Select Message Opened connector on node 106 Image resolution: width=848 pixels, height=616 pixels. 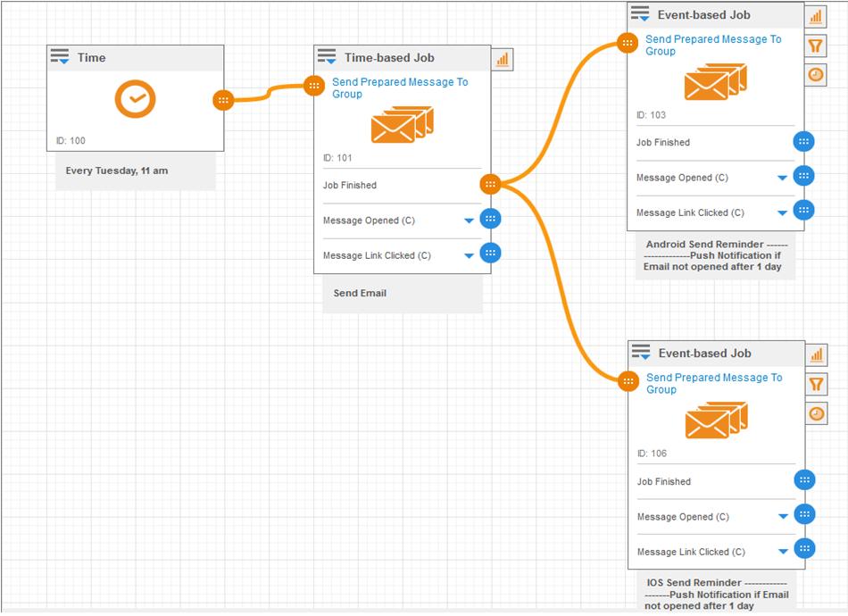[x=805, y=514]
